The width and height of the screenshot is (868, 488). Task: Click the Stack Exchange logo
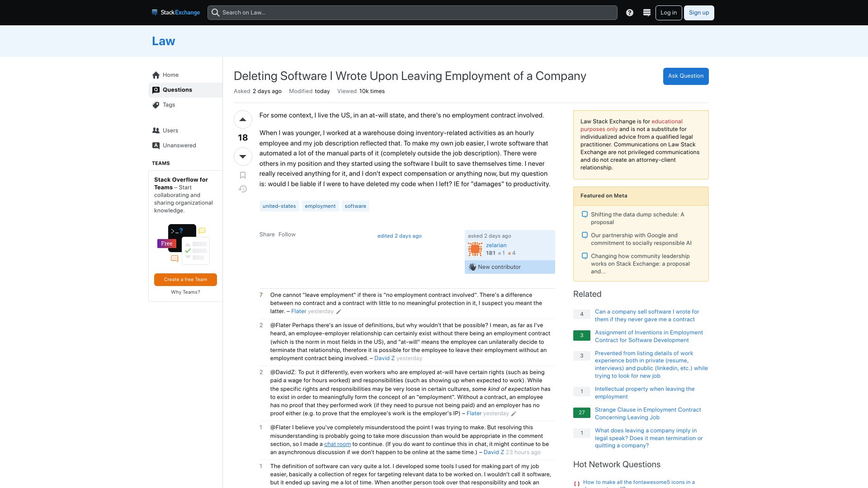pyautogui.click(x=176, y=13)
